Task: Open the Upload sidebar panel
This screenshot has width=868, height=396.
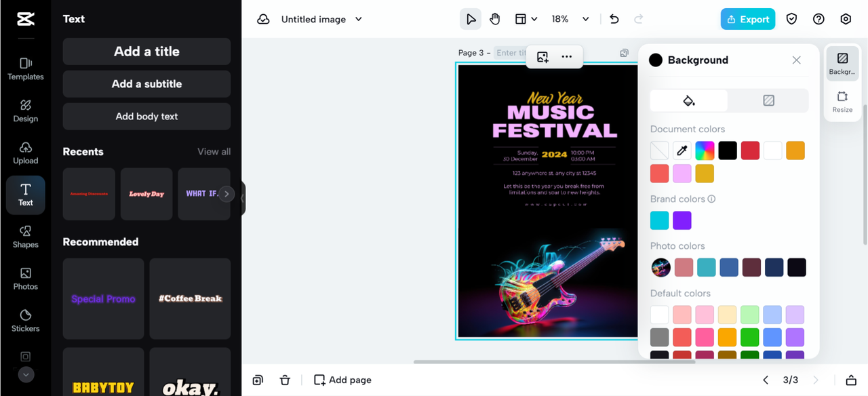Action: (x=26, y=153)
